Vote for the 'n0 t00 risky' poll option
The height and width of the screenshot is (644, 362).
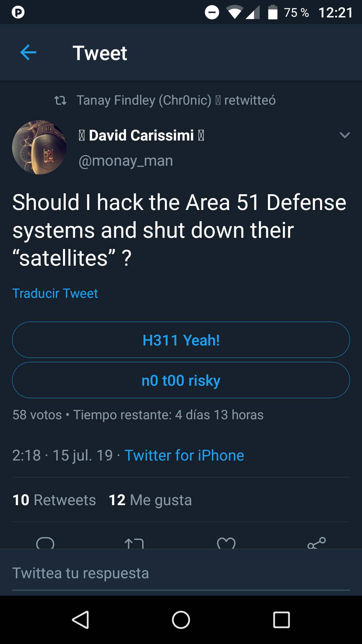181,380
